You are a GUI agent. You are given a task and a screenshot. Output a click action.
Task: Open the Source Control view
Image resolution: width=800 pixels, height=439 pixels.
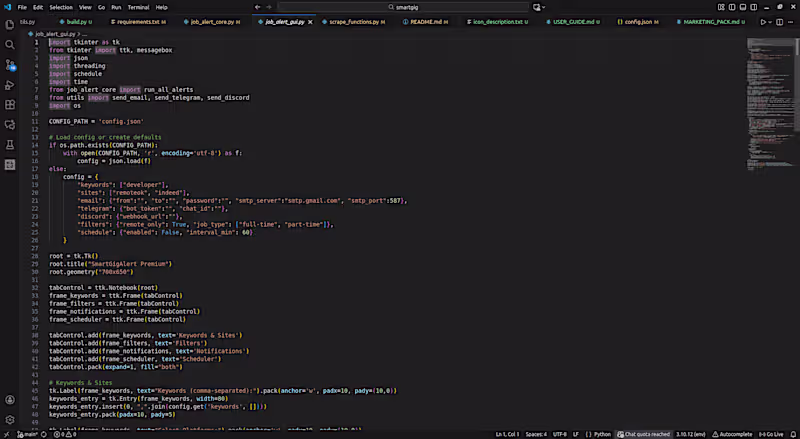(x=10, y=65)
